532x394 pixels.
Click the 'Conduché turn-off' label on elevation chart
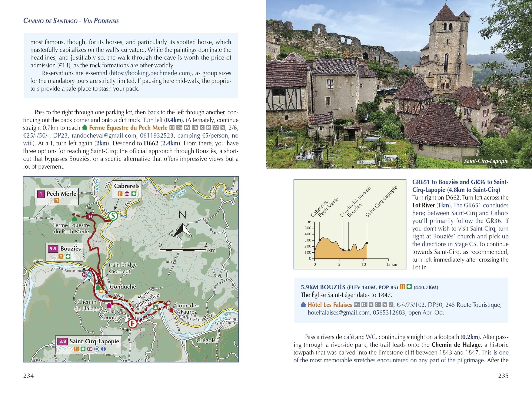355,201
